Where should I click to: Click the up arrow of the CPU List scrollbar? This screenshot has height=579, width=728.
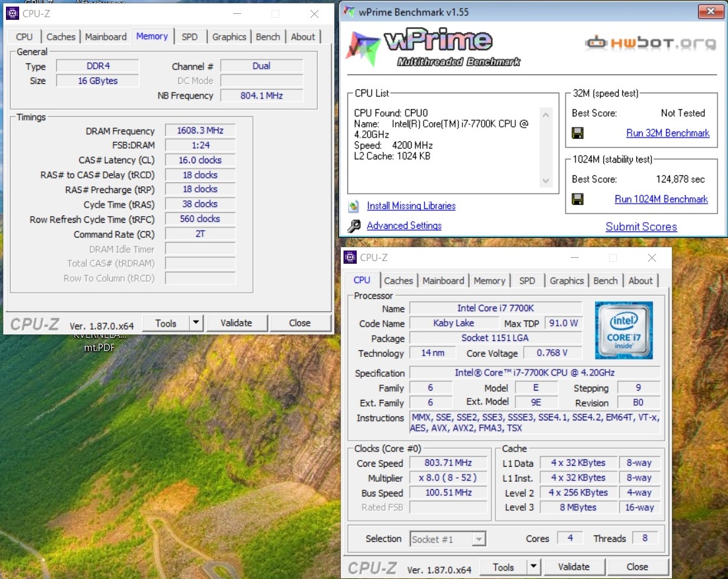546,114
